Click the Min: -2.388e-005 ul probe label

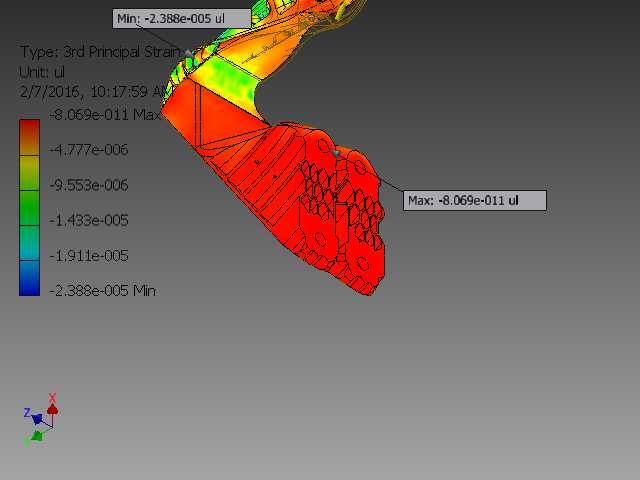(x=182, y=19)
